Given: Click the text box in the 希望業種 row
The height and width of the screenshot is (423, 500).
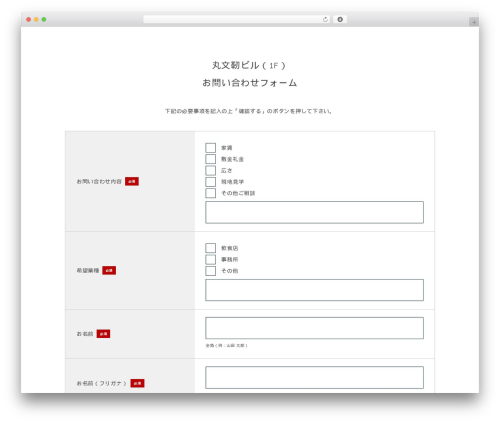Looking at the screenshot, I should point(314,290).
